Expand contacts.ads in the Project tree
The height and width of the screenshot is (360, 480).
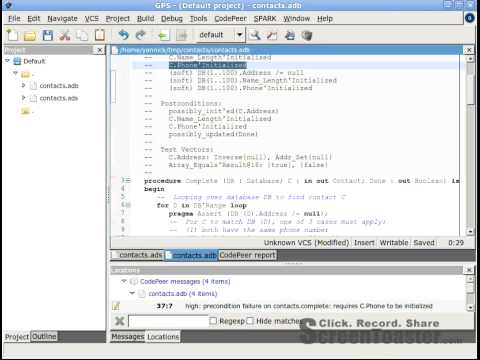point(23,98)
